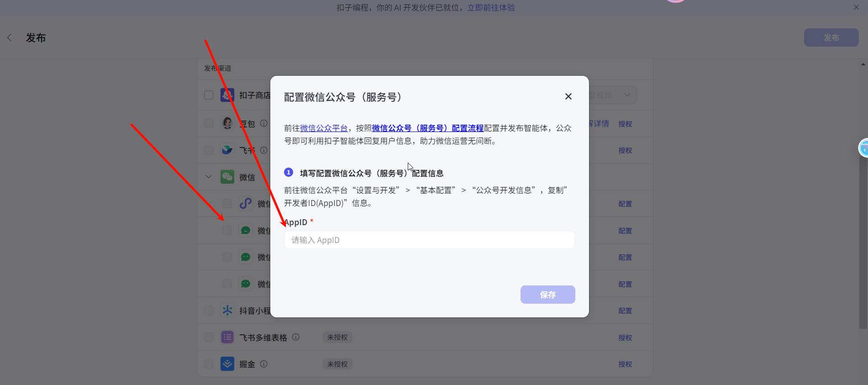The height and width of the screenshot is (385, 868).
Task: Click the 抖音小程序 star icon
Action: 227,311
